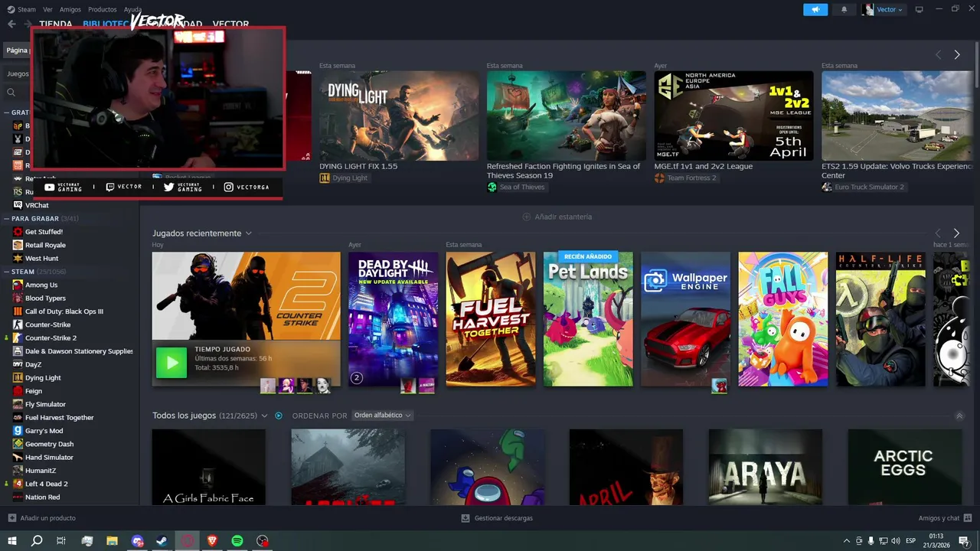Expand the Todos los juegos dropdown

(x=264, y=416)
